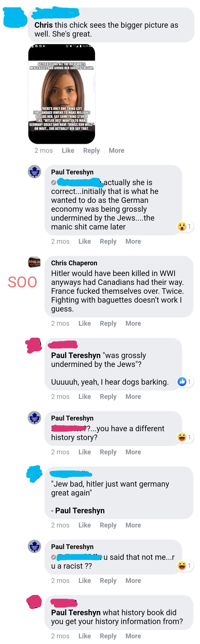Screen dimensions: 200x644
Task: Open Chris Chaperon's profile picture
Action: click(x=34, y=262)
